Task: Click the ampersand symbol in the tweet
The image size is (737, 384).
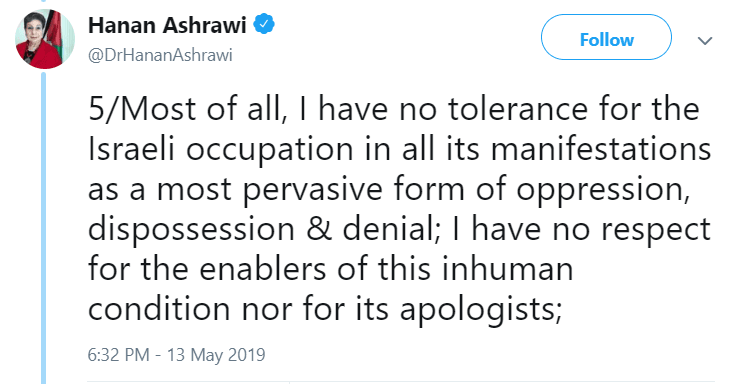Action: click(x=319, y=230)
